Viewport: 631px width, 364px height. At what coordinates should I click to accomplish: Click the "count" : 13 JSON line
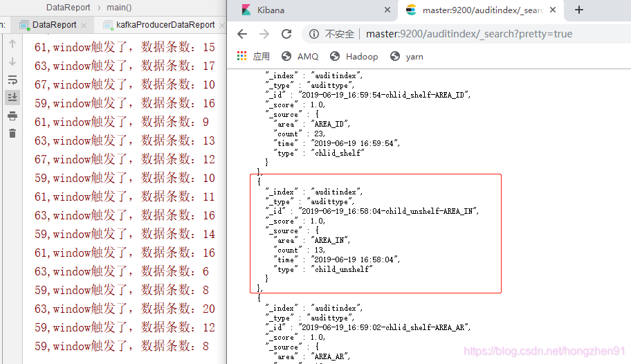(x=299, y=250)
